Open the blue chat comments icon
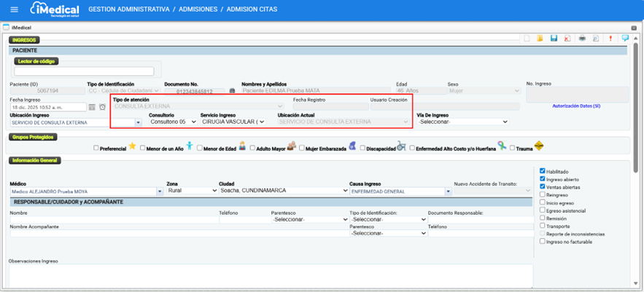644x292 pixels. click(x=625, y=39)
